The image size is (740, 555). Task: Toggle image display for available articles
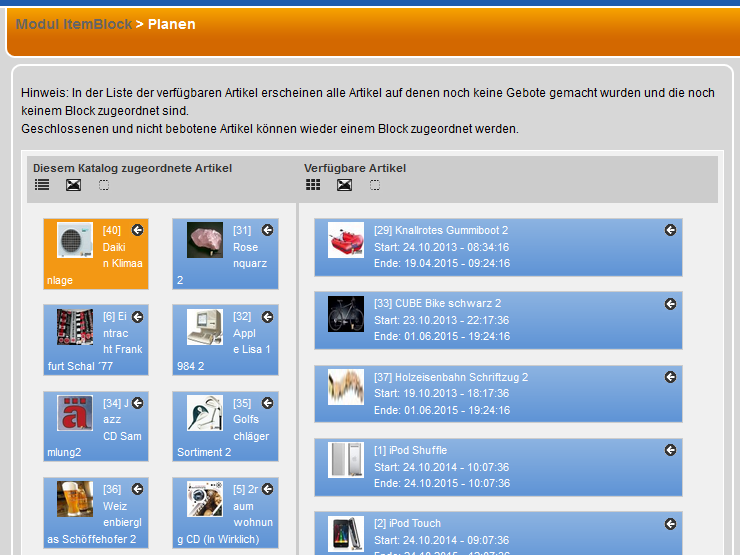click(x=345, y=185)
